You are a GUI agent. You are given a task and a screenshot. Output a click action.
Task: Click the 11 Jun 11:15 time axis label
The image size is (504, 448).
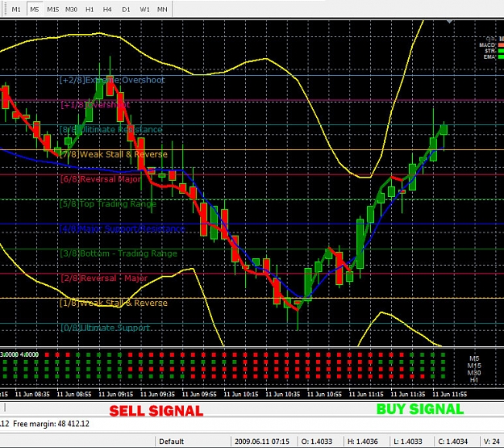click(x=366, y=394)
